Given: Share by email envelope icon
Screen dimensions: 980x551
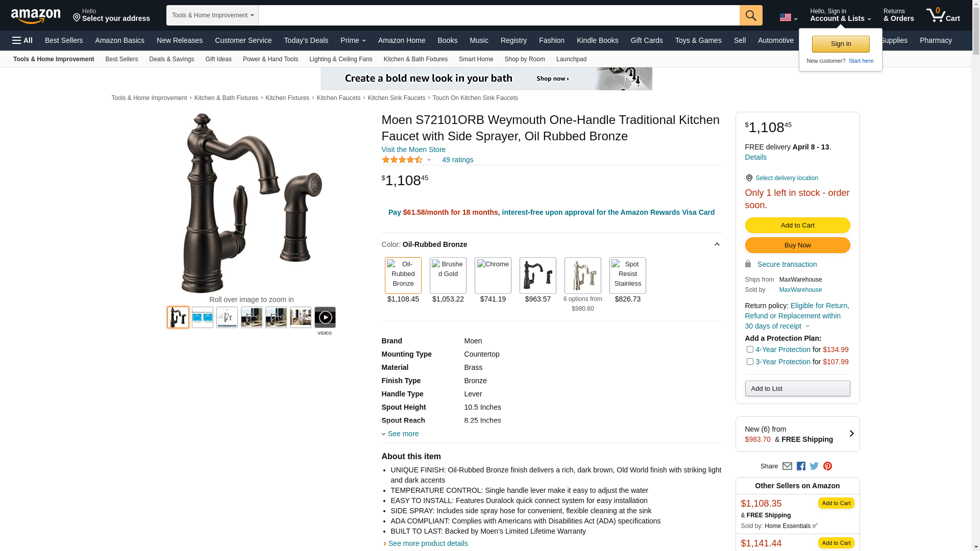Looking at the screenshot, I should coord(787,466).
